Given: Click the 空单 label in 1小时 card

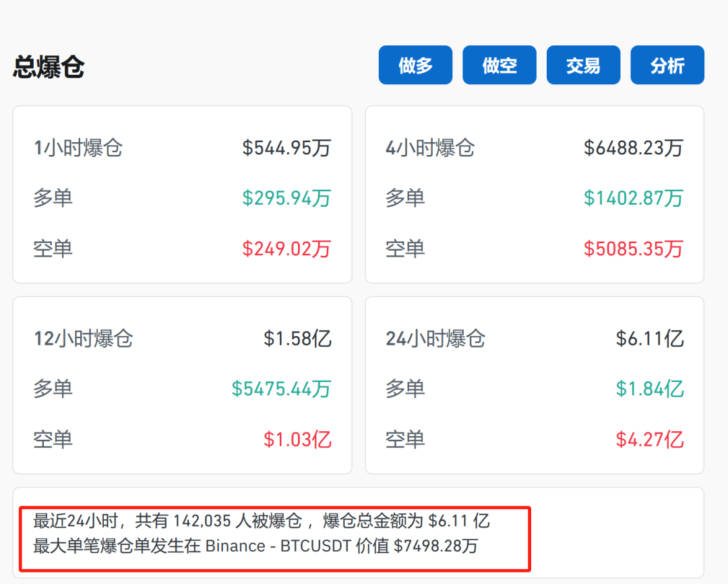Looking at the screenshot, I should coord(53,249).
